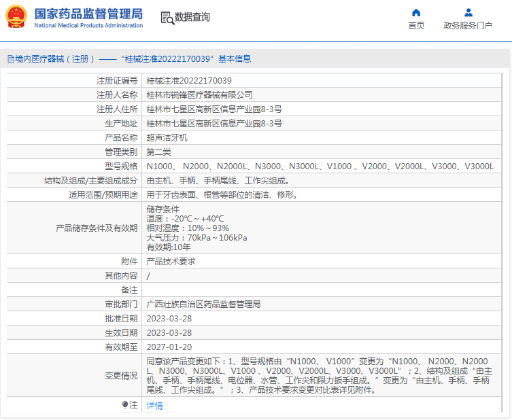
Task: Click 由主机、手柄、手柄尾线 composition text
Action: point(218,181)
